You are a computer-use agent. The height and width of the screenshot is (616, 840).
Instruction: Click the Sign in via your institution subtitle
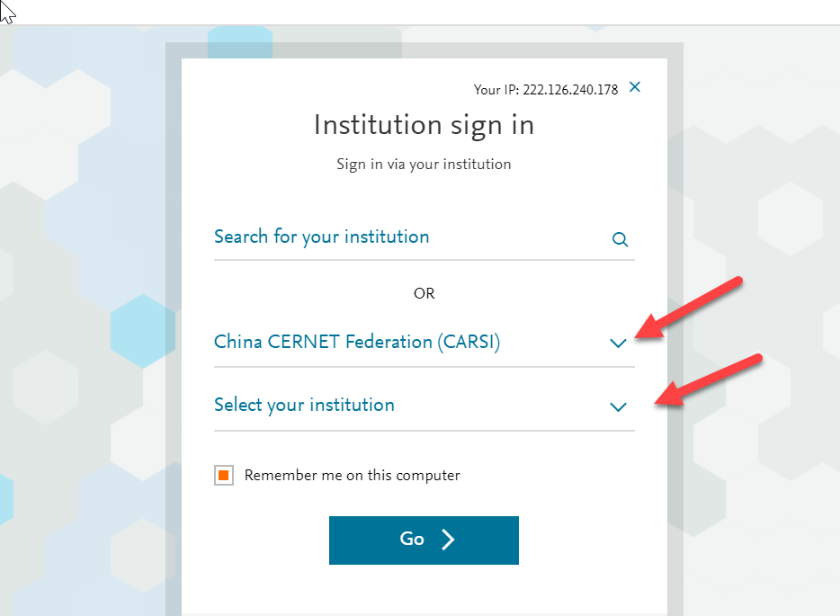pyautogui.click(x=424, y=164)
